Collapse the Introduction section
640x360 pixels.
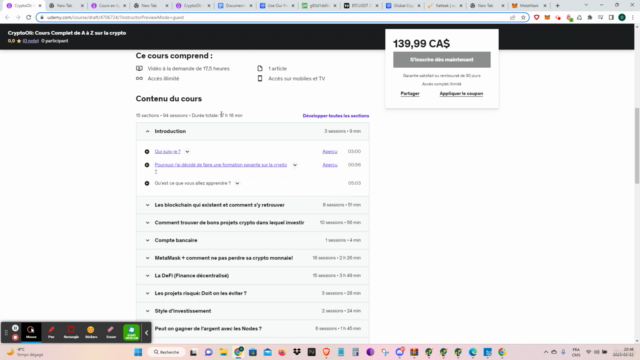pyautogui.click(x=253, y=131)
